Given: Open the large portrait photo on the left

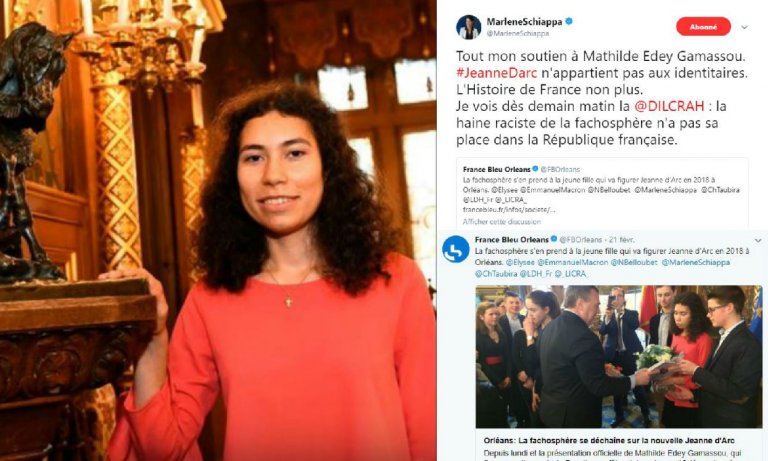Looking at the screenshot, I should (x=218, y=230).
